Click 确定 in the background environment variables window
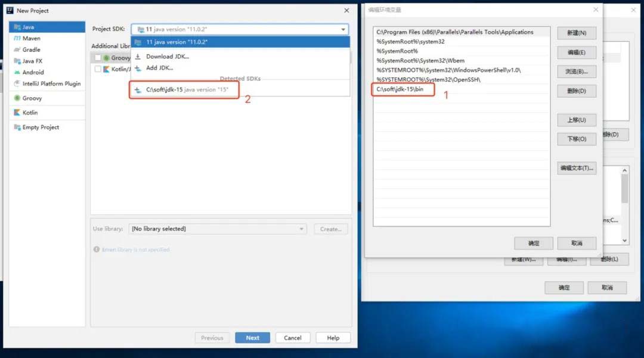 pyautogui.click(x=564, y=288)
